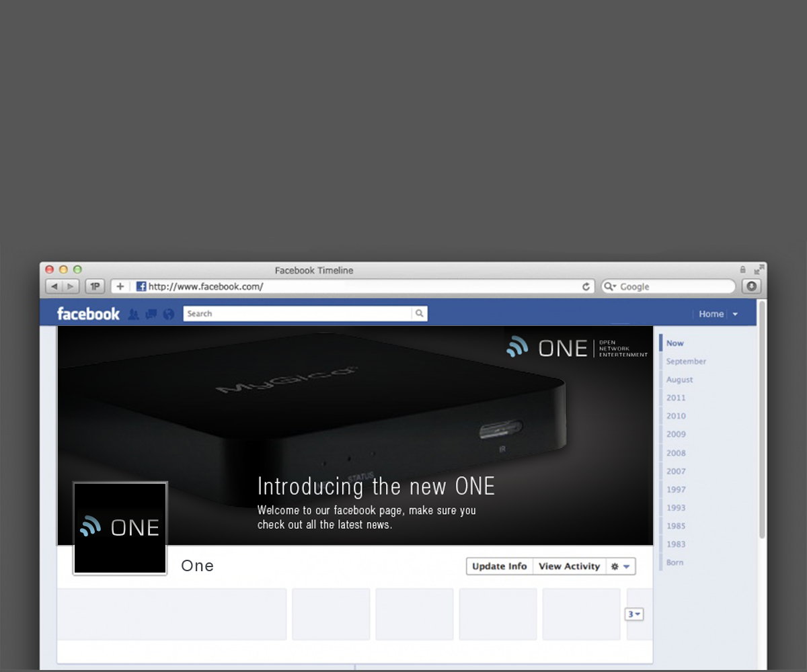The image size is (807, 672).
Task: Jump to August on the timeline
Action: [679, 380]
